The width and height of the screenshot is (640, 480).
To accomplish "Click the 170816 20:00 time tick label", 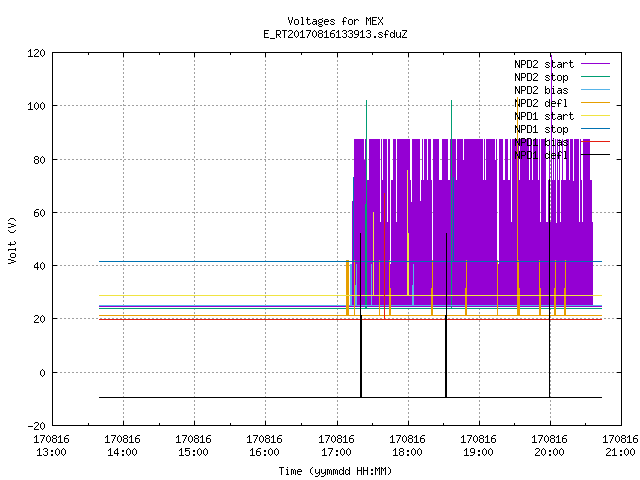I will [x=549, y=446].
